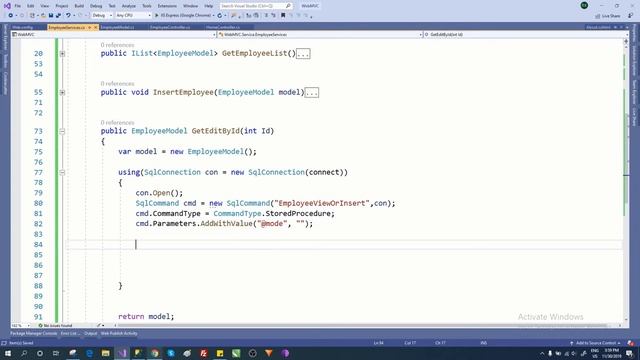This screenshot has height=360, width=640.
Task: Open the Project menu
Action: click(62, 6)
